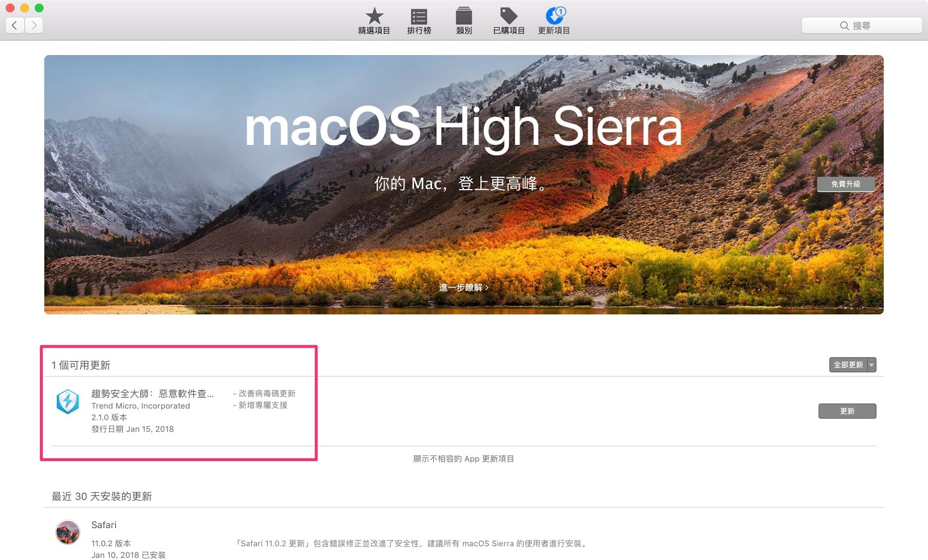Click the search field 搜尋

[x=862, y=26]
